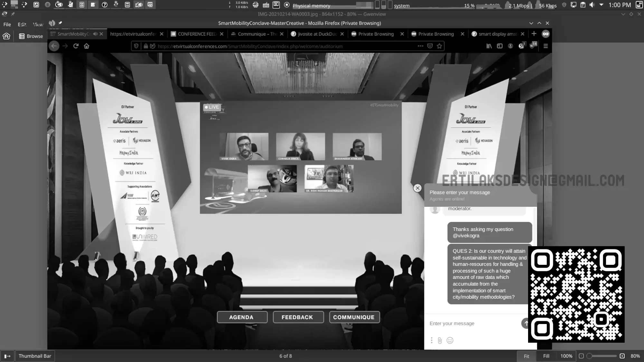The width and height of the screenshot is (644, 362).
Task: Open the Edit menu
Action: pos(22,24)
